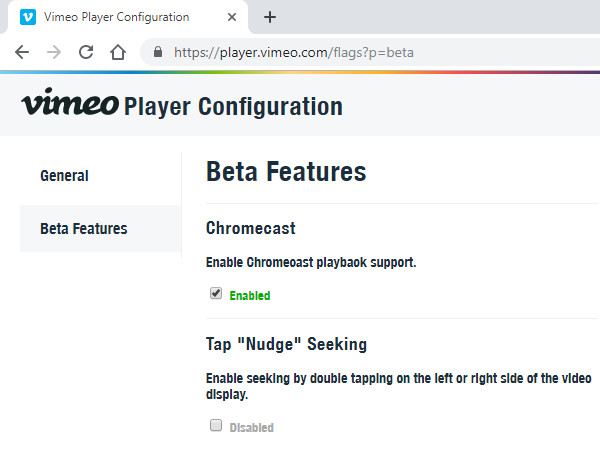Screen dimensions: 600x450
Task: Enable the Tap Nudge Seeking checkbox
Action: (x=215, y=426)
